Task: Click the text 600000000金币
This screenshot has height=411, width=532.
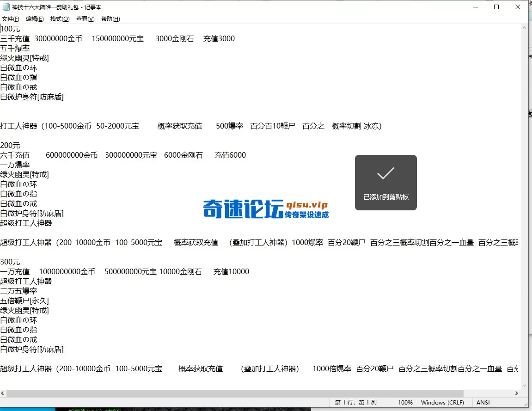Action: (x=72, y=155)
